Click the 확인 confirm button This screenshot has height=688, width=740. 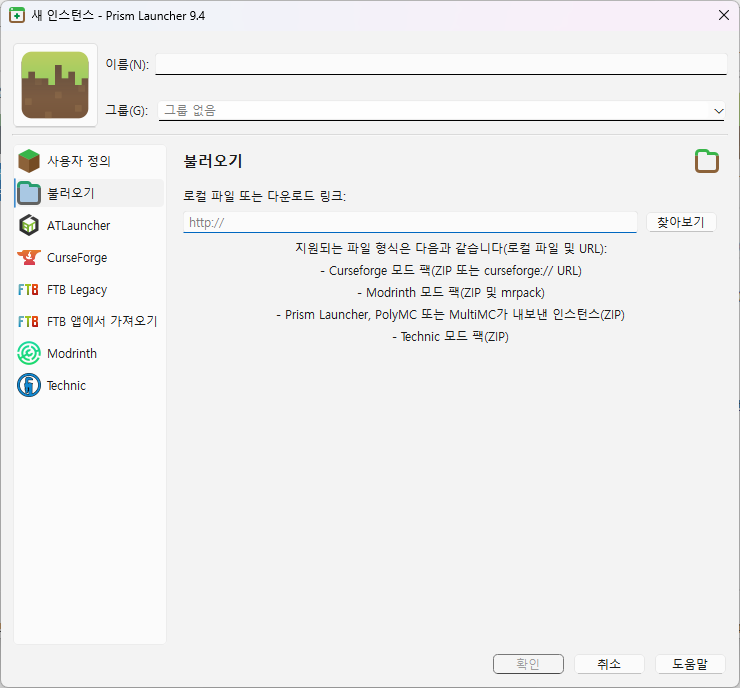[x=528, y=664]
